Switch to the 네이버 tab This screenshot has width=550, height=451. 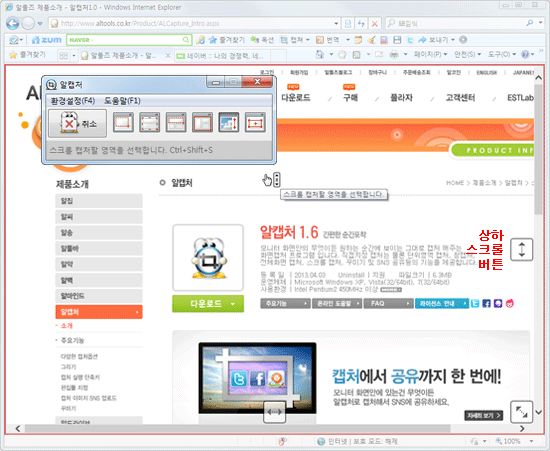tap(223, 56)
